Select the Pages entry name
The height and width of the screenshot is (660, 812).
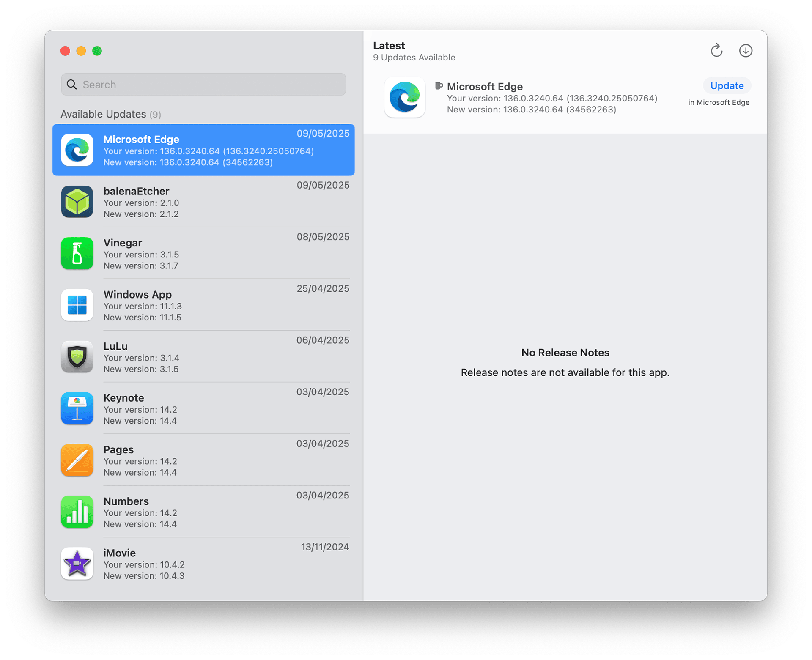click(x=118, y=449)
